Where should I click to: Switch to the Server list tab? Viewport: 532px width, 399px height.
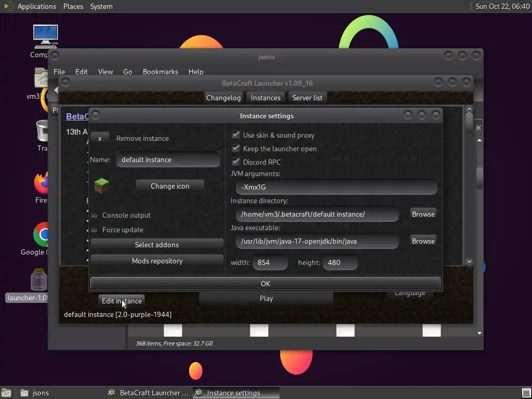(x=307, y=98)
